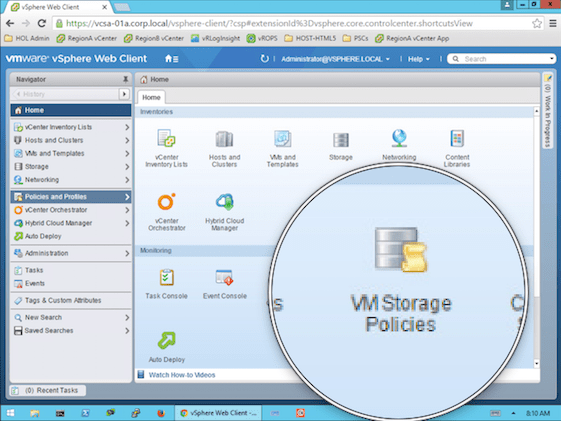Viewport: 561px width, 421px height.
Task: Open the Administrator@VSPHERE.LOCAL user dropdown
Action: (335, 59)
